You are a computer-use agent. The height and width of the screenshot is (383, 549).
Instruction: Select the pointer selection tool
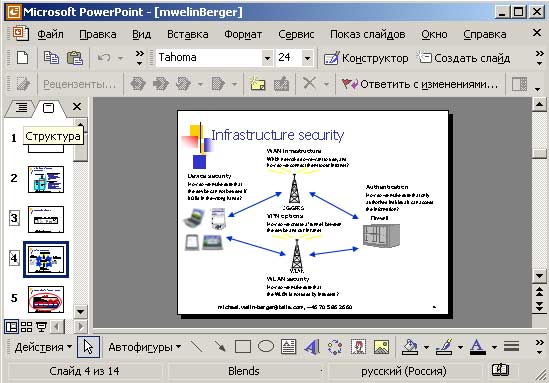pyautogui.click(x=88, y=347)
